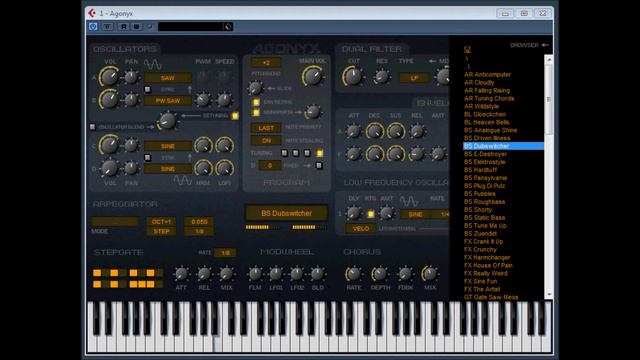The height and width of the screenshot is (360, 640).
Task: Click the arpeggiator Mode field
Action: tap(115, 222)
